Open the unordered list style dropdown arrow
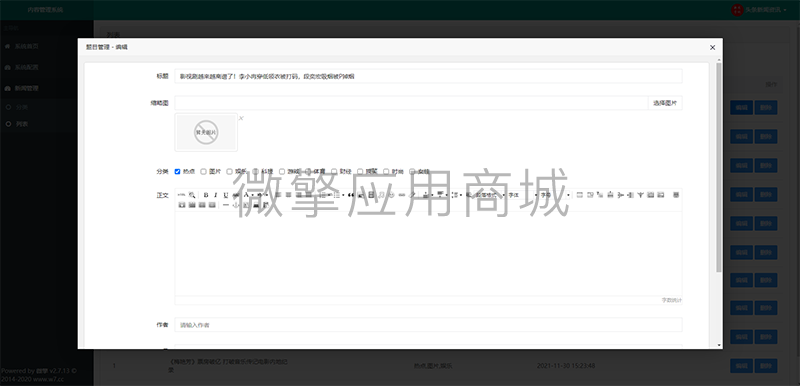Image resolution: width=800 pixels, height=386 pixels. click(x=343, y=195)
